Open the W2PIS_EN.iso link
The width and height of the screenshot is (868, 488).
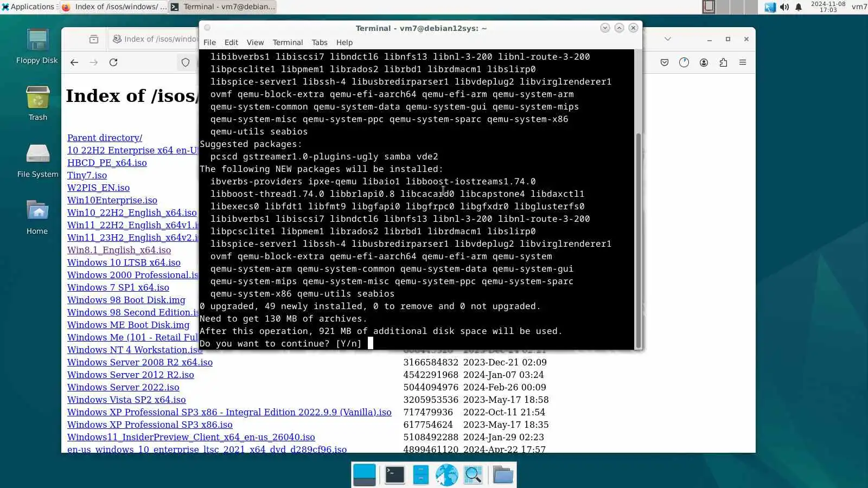(x=98, y=188)
